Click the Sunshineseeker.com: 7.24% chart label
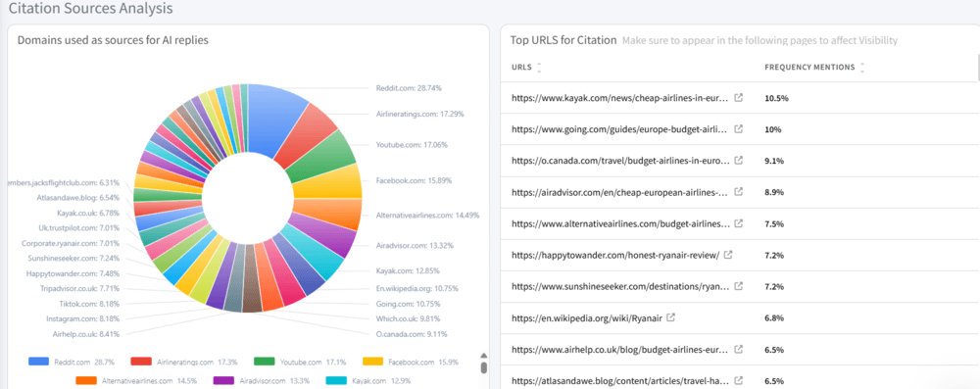The width and height of the screenshot is (980, 389). point(73,258)
